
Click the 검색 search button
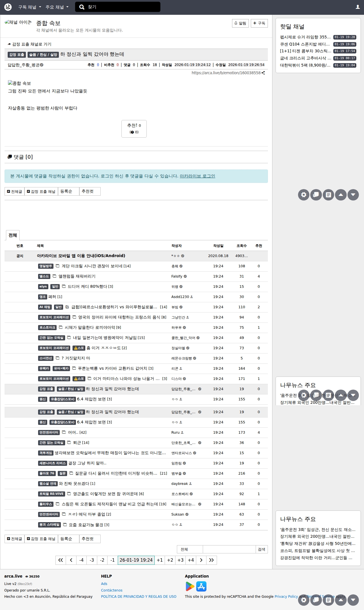[x=262, y=549]
